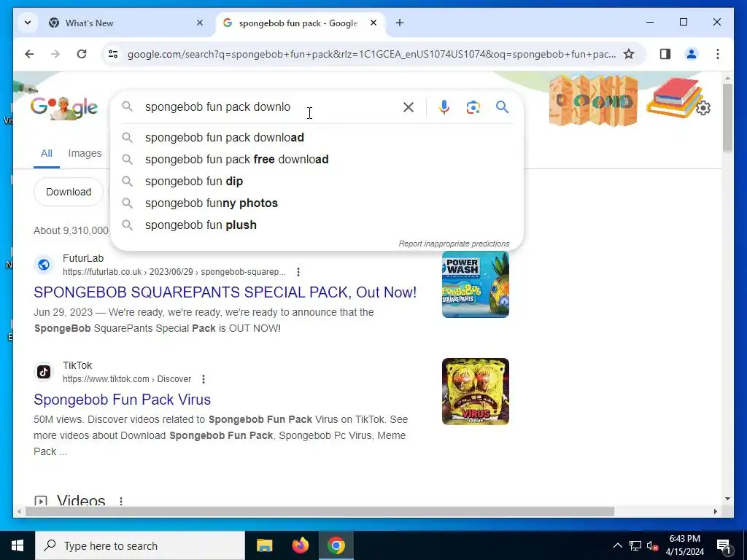Open the notification center icon

(x=724, y=545)
